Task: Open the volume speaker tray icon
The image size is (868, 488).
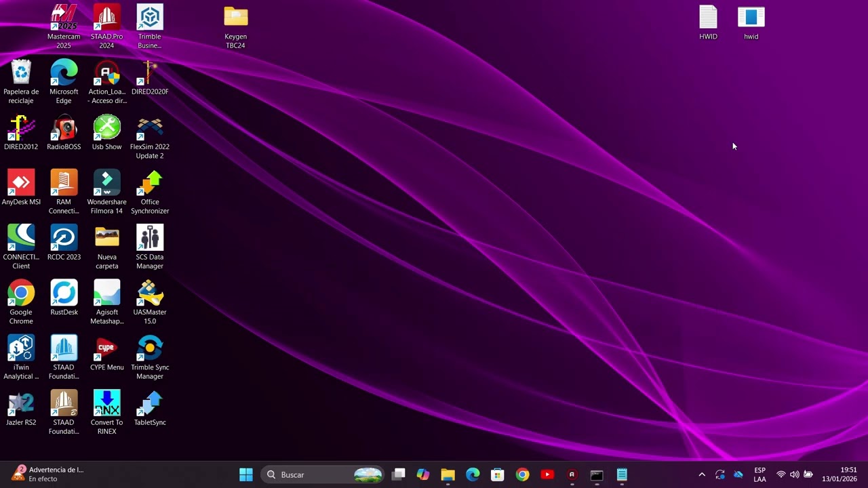Action: point(795,474)
